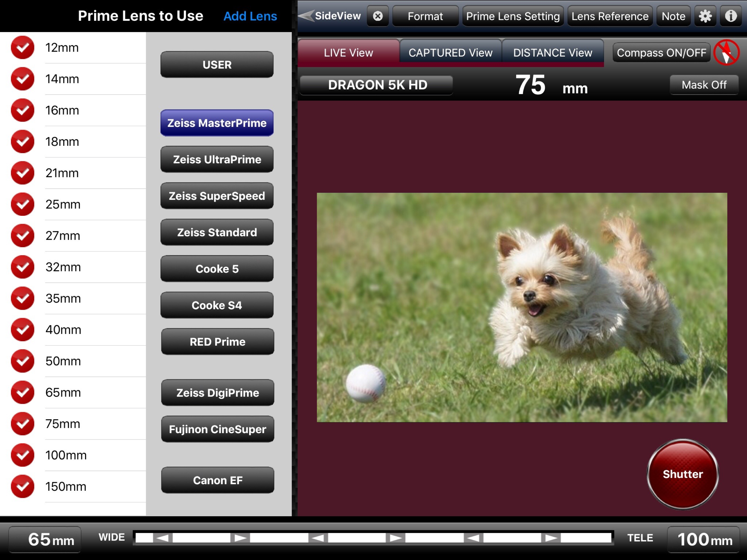Toggle the 50mm lens checkmark

pyautogui.click(x=22, y=361)
